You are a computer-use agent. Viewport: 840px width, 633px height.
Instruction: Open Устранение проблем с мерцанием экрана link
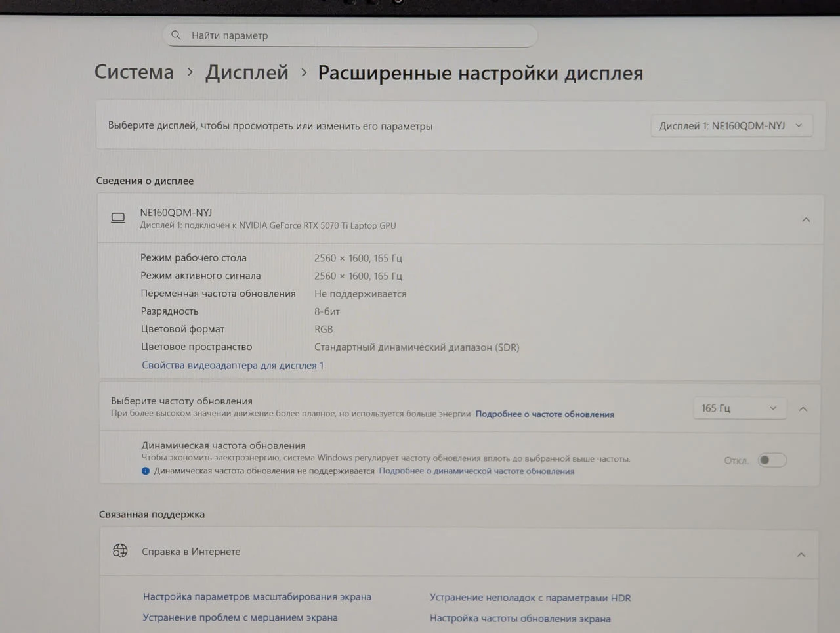pos(240,617)
